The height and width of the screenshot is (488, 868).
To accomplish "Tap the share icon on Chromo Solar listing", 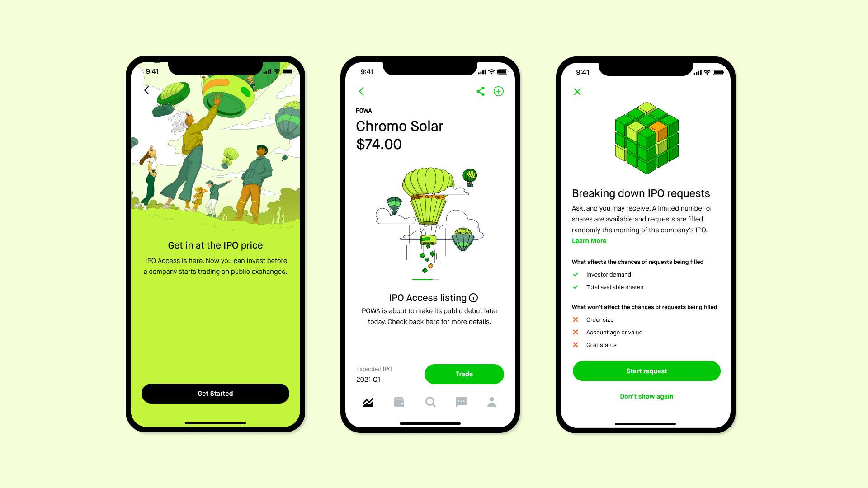I will [481, 91].
